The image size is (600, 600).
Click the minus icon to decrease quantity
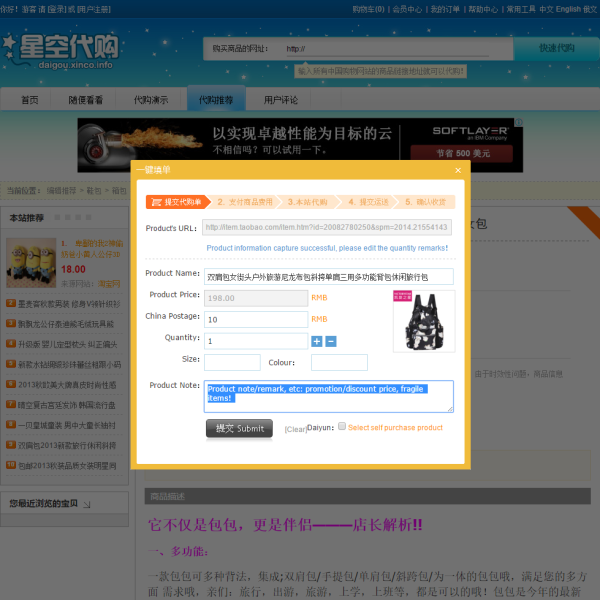tap(331, 341)
